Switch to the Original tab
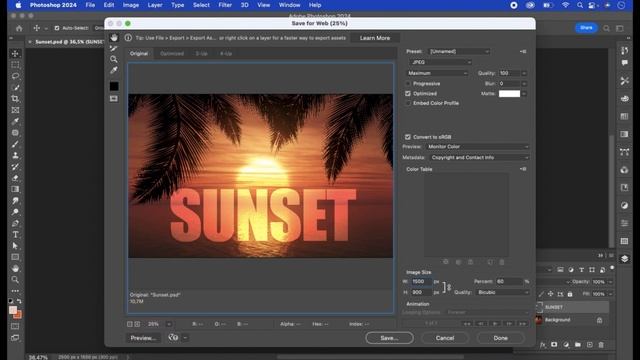Image resolution: width=640 pixels, height=360 pixels. [139, 53]
